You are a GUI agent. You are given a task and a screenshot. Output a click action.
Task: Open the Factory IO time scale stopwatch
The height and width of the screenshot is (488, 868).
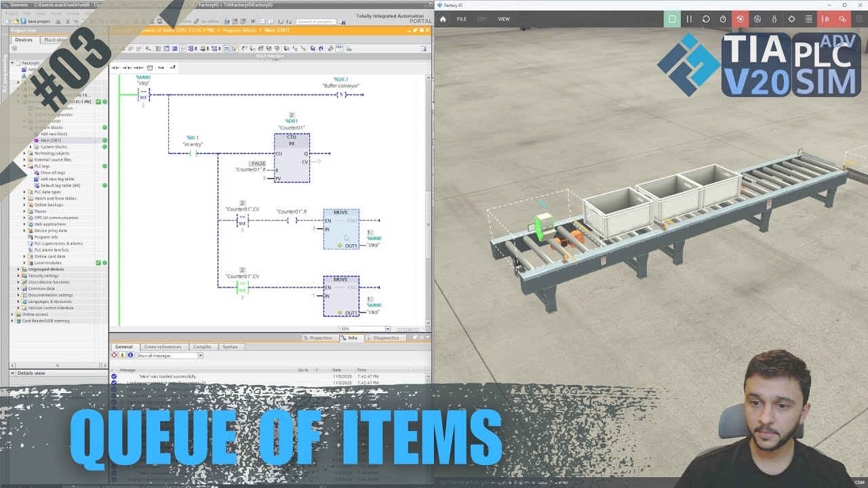tap(723, 19)
